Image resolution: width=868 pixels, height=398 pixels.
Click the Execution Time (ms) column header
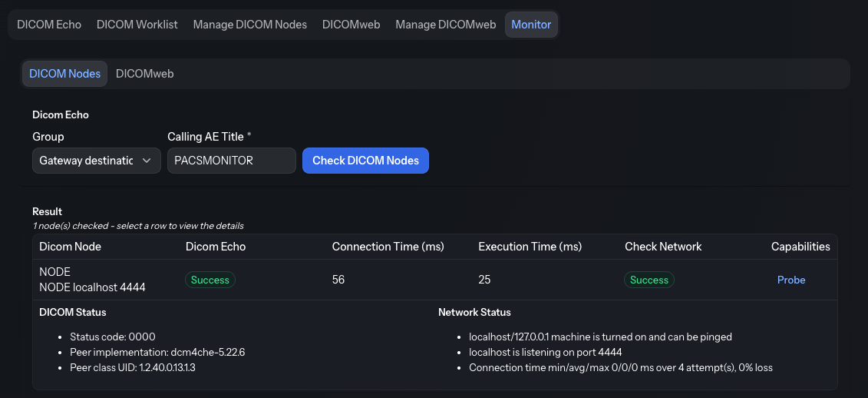530,247
